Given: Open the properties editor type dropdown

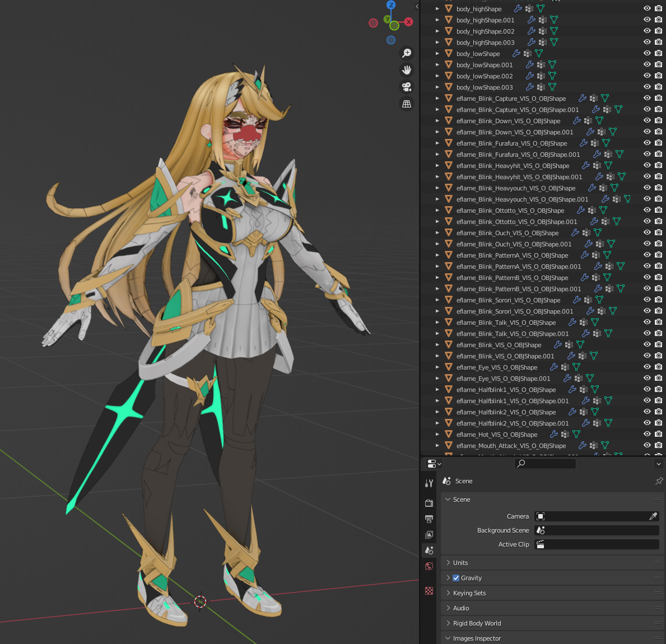Looking at the screenshot, I should tap(434, 464).
